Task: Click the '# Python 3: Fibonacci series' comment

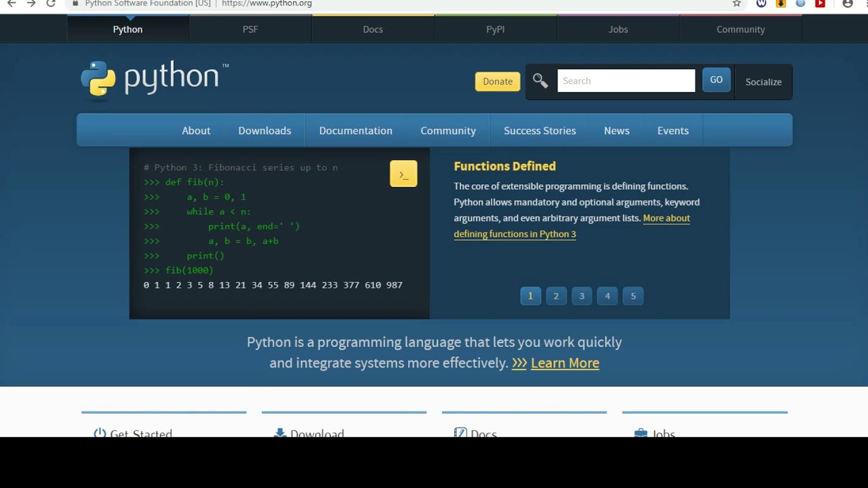Action: click(x=241, y=167)
